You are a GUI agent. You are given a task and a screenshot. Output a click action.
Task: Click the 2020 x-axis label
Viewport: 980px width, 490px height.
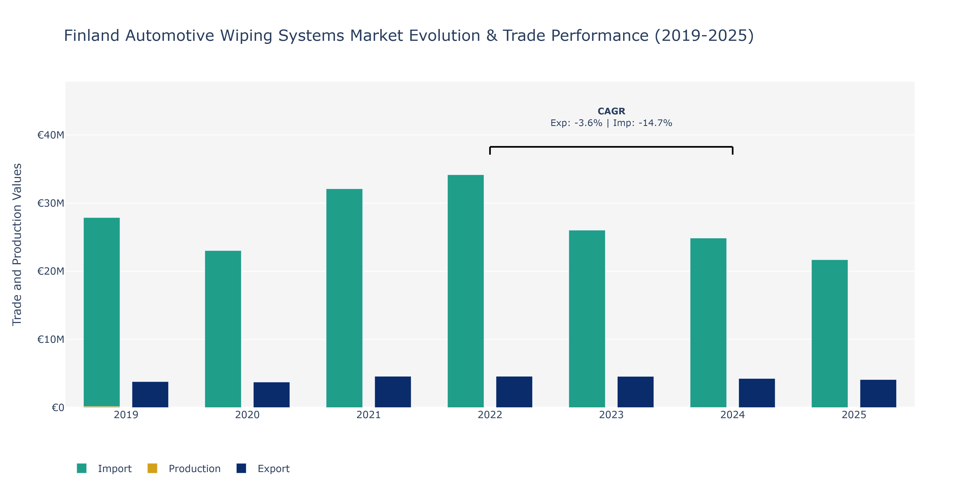click(247, 415)
